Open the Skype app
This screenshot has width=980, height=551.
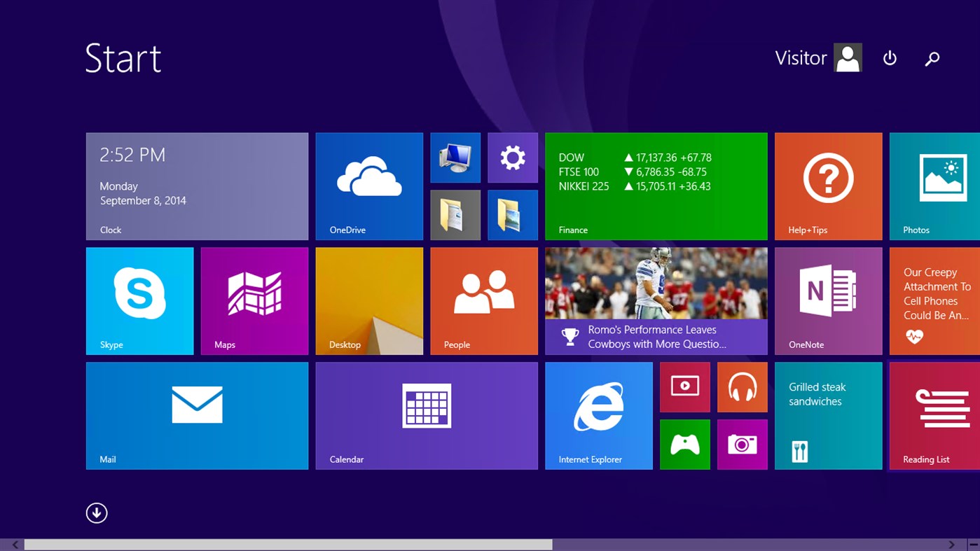(139, 300)
